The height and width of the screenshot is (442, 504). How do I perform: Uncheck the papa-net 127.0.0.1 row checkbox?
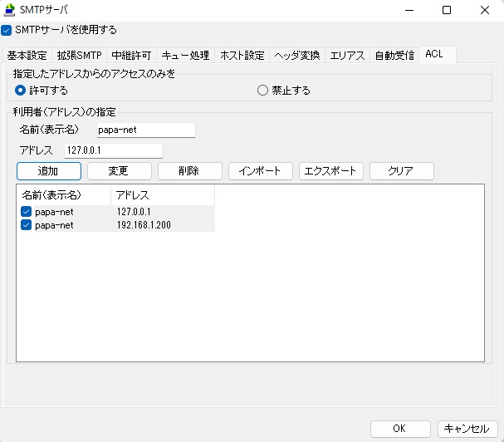click(26, 212)
